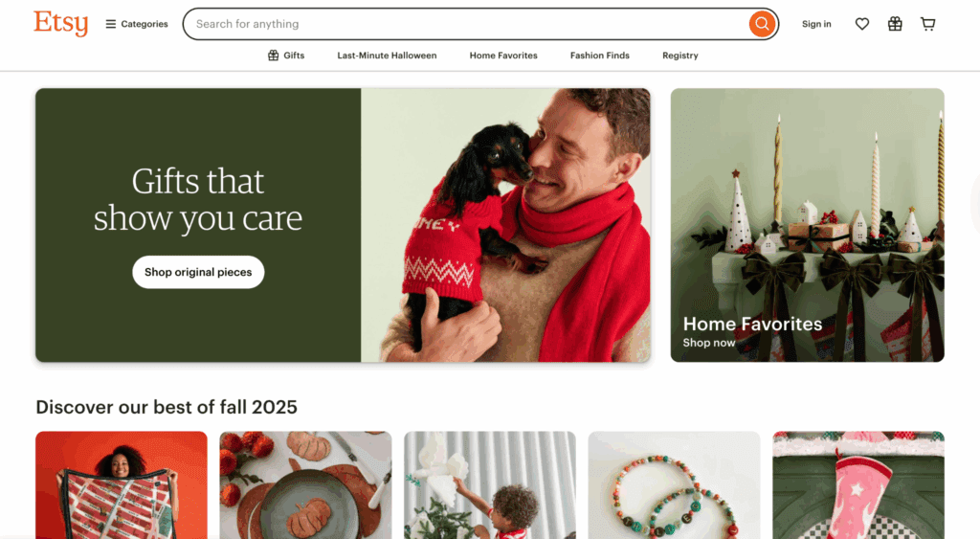Expand the Categories menu
980x539 pixels.
click(137, 24)
